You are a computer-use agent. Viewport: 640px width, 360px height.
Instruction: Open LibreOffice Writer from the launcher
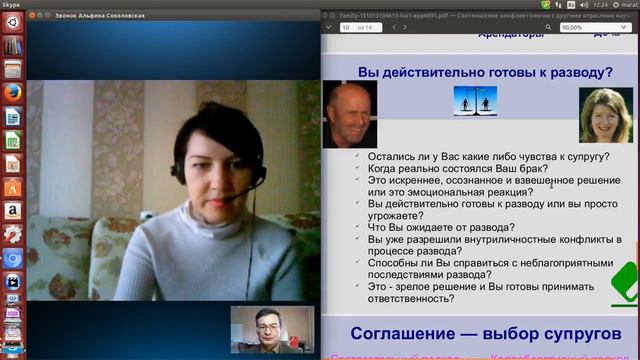13,117
